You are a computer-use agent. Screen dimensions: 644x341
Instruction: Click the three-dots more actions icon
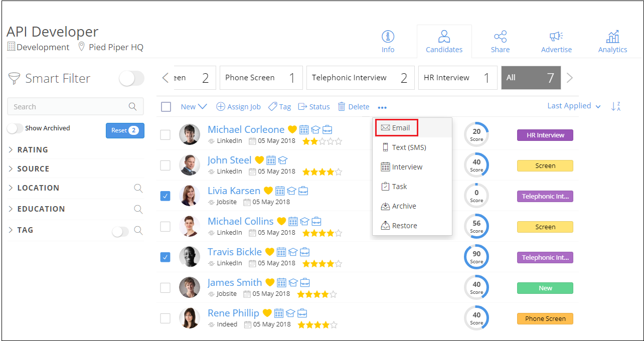click(x=382, y=107)
